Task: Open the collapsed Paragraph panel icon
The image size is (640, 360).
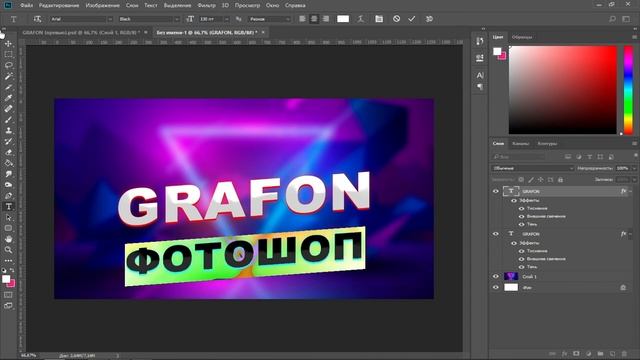Action: (x=480, y=87)
